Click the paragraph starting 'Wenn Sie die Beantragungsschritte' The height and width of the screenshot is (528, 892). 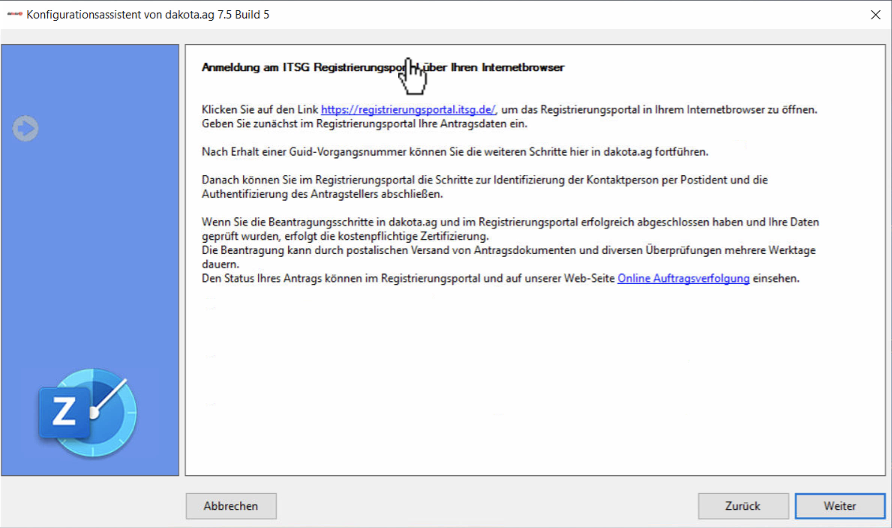(500, 221)
